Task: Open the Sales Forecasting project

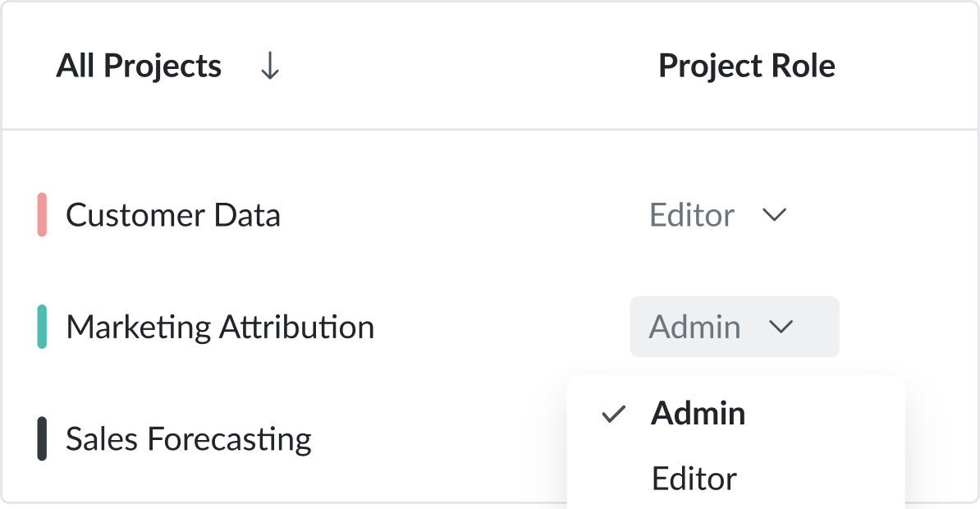Action: tap(189, 438)
